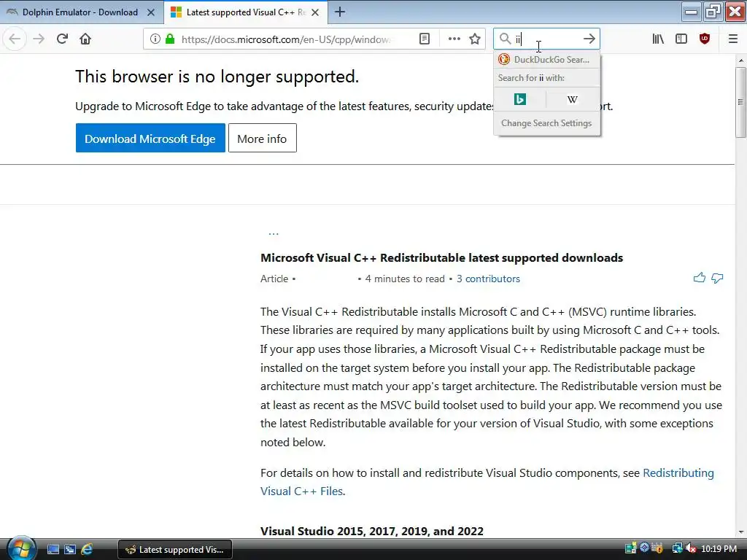Click Download Microsoft Edge button
Viewport: 747px width, 560px height.
click(150, 138)
